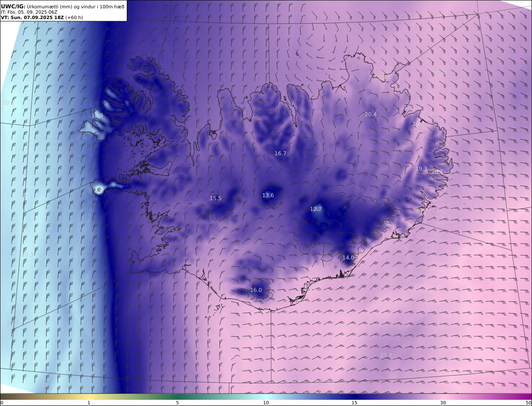Image resolution: width=532 pixels, height=406 pixels.
Task: Click the color scale tick label 1
Action: click(89, 403)
